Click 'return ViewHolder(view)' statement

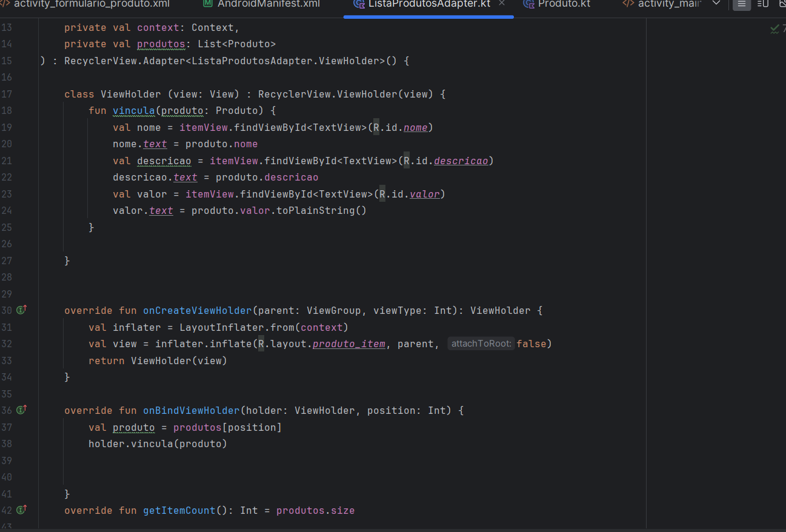click(158, 361)
